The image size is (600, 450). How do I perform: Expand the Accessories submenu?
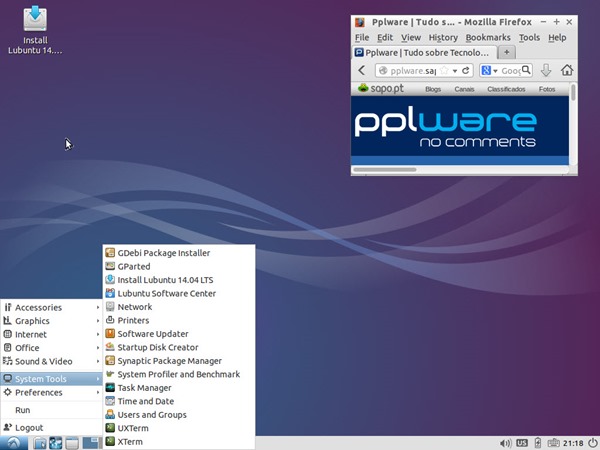[x=52, y=308]
